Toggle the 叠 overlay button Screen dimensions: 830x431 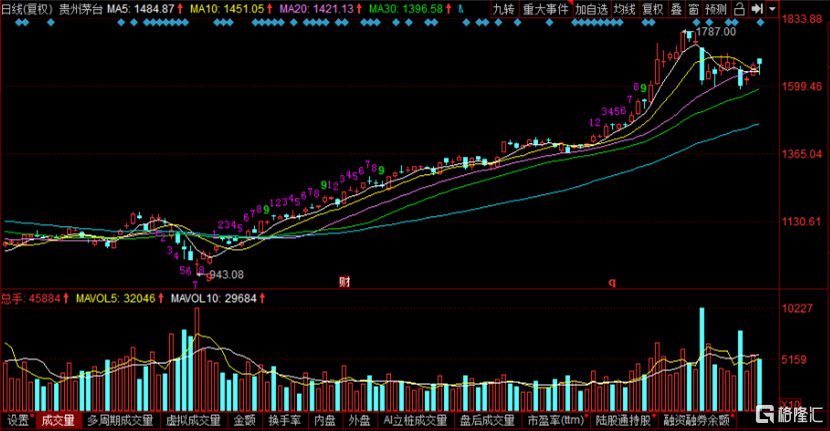676,9
